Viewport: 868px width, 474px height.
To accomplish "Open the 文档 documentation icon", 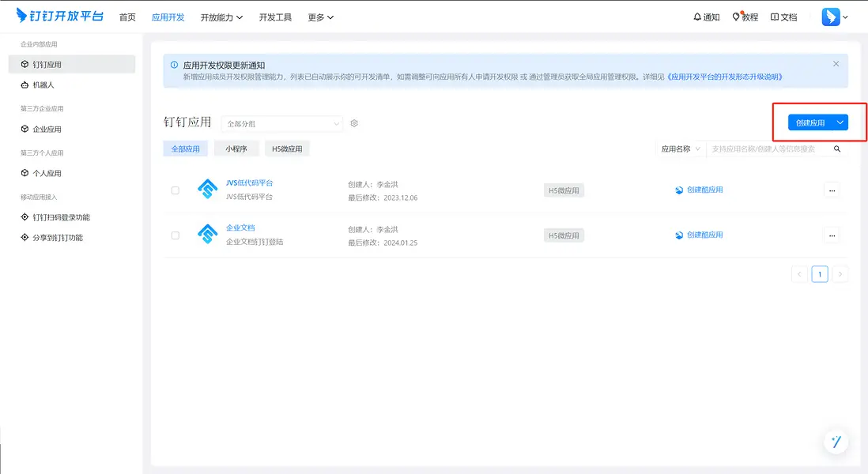I will coord(783,16).
